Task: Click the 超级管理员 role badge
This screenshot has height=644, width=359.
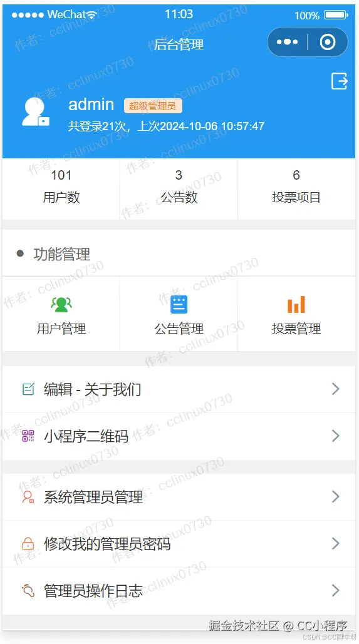Action: pos(153,106)
